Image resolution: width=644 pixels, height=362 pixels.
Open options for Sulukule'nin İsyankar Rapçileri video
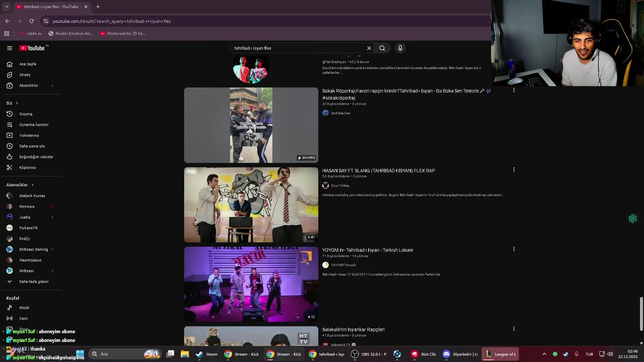(514, 329)
